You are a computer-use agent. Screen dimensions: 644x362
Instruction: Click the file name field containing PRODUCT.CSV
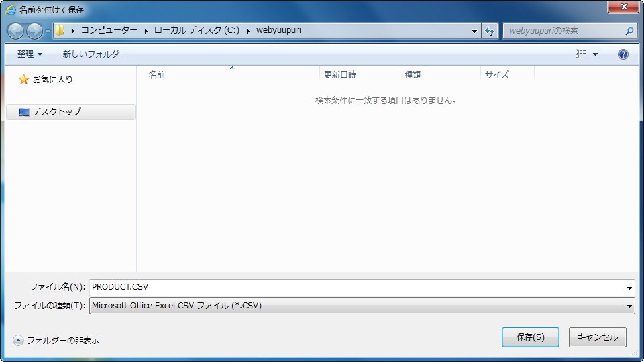[356, 287]
